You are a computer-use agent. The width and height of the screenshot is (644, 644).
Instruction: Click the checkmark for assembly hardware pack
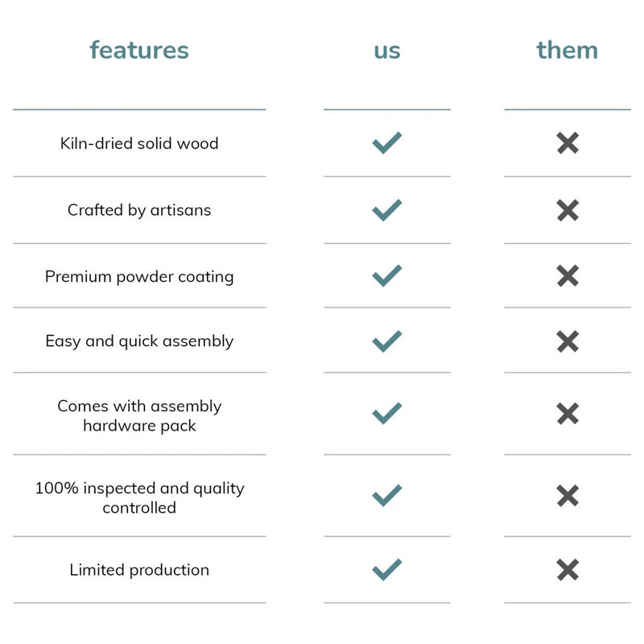coord(386,414)
